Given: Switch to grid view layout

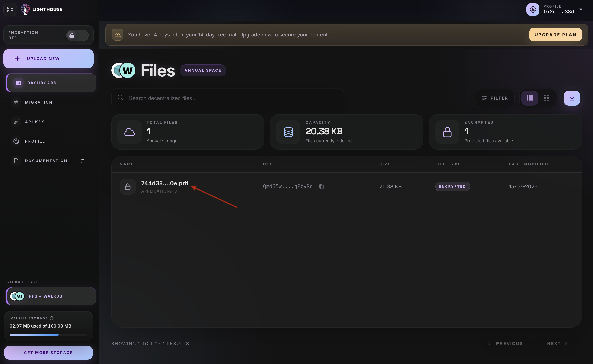Looking at the screenshot, I should pyautogui.click(x=546, y=98).
